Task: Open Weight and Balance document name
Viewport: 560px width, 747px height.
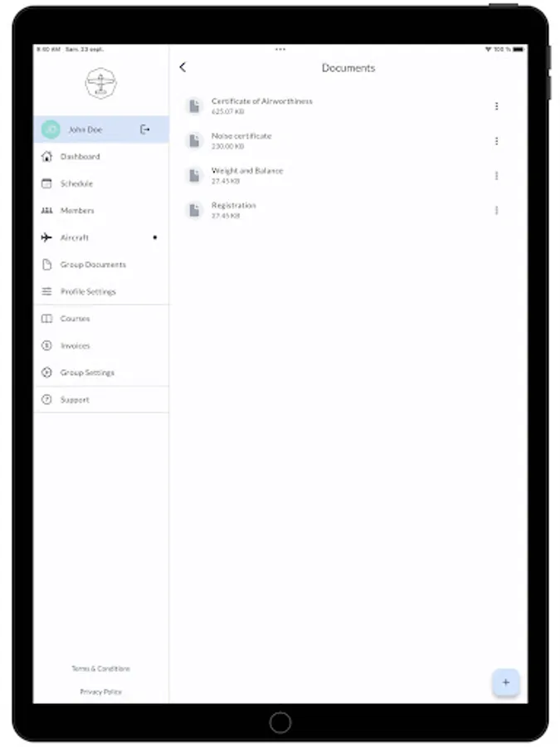Action: [x=247, y=170]
